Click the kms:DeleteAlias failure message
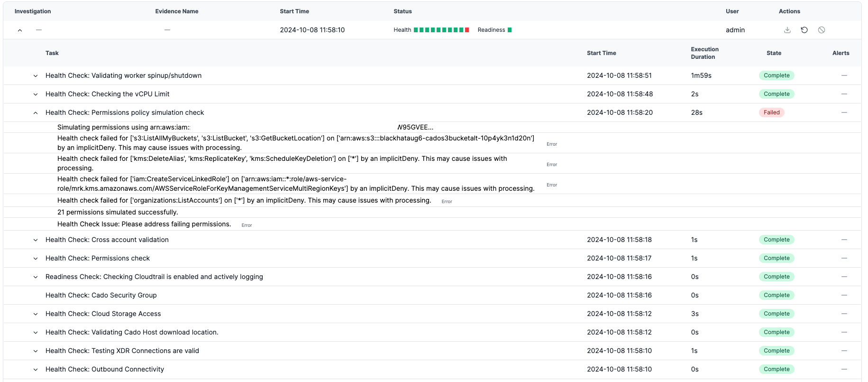Viewport: 868px width, 382px height. 282,163
